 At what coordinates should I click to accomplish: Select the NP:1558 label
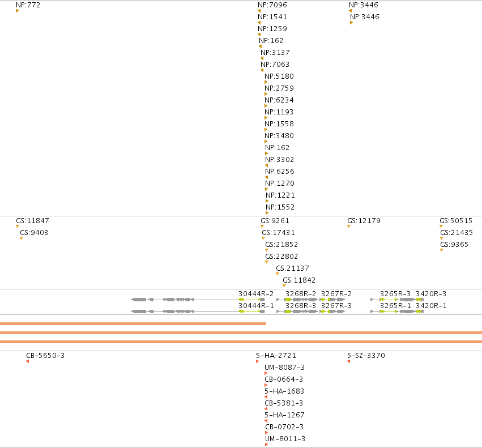(x=279, y=124)
